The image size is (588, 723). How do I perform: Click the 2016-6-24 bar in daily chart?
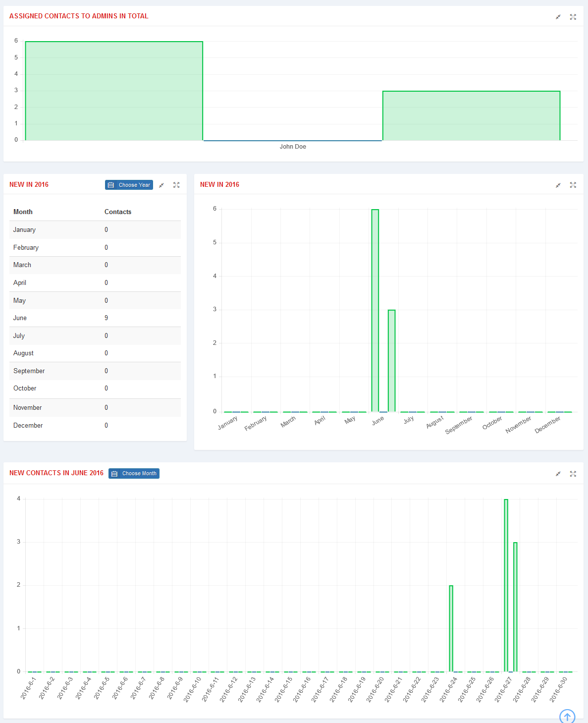pos(451,629)
